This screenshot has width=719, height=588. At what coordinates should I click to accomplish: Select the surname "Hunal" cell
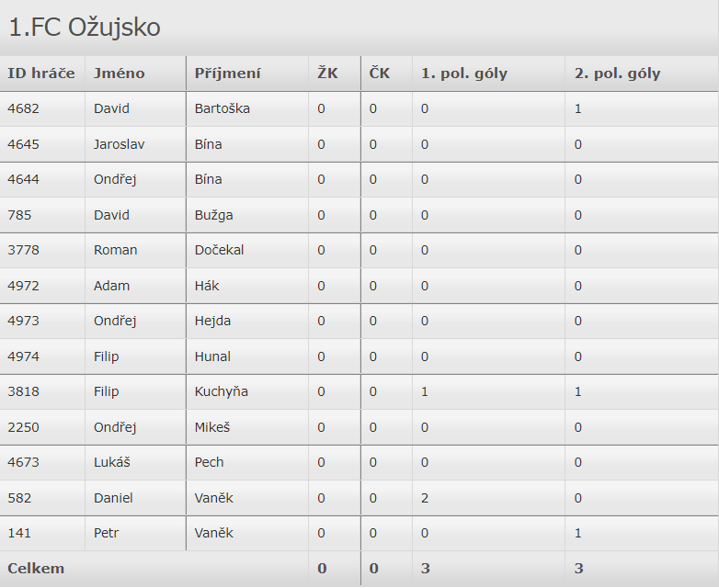coord(213,356)
